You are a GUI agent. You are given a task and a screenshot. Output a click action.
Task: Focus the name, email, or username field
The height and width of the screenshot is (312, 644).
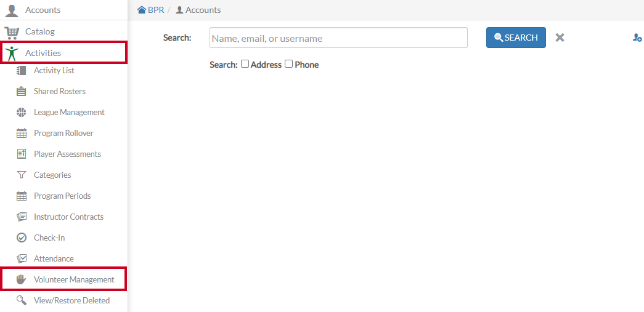338,38
